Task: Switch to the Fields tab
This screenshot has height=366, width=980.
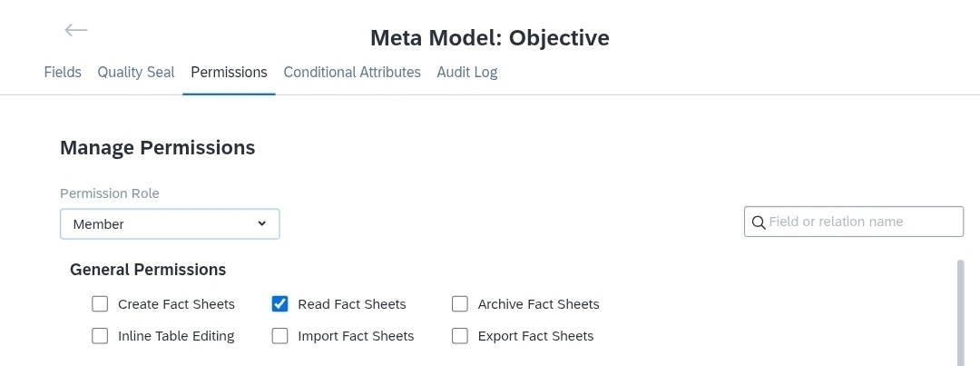Action: [x=63, y=73]
